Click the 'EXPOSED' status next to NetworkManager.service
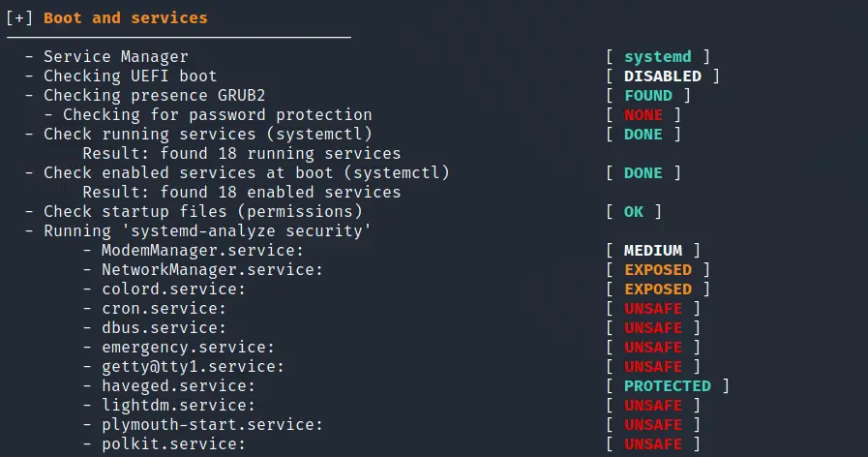The image size is (868, 457). [x=658, y=270]
